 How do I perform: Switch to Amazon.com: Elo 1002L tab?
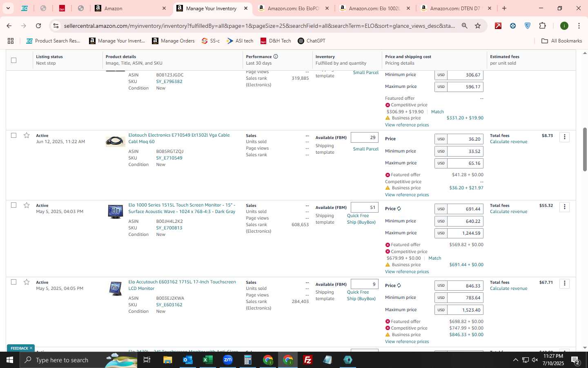(x=375, y=8)
